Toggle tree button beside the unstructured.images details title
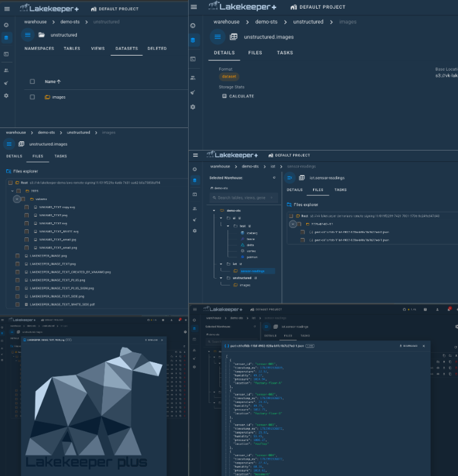Screen dimensions: 458x476 click(217, 37)
